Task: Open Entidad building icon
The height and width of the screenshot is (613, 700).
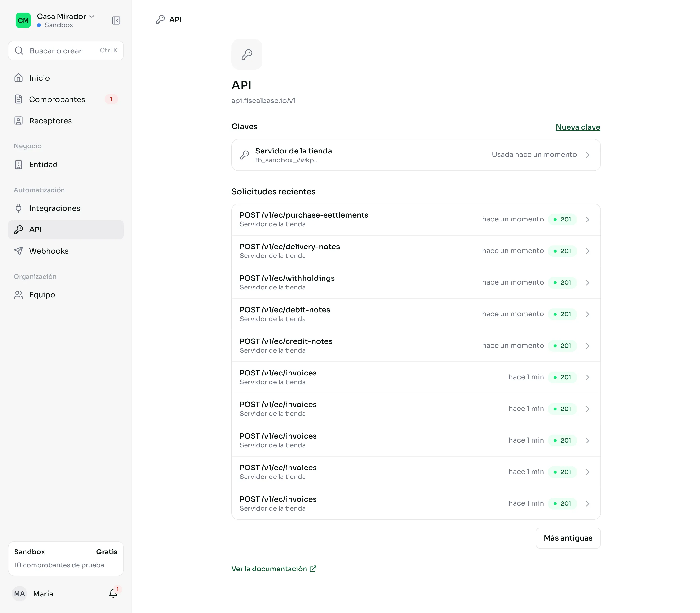Action: click(18, 164)
